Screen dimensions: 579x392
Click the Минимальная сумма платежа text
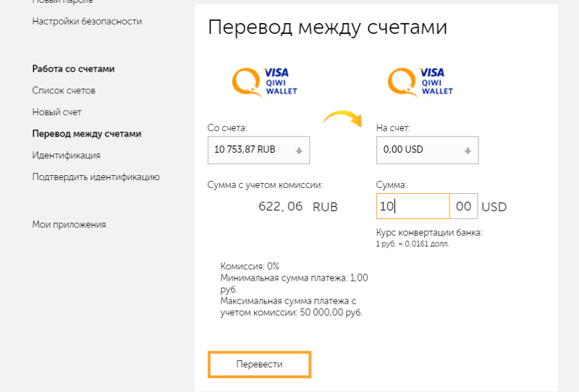pyautogui.click(x=295, y=284)
